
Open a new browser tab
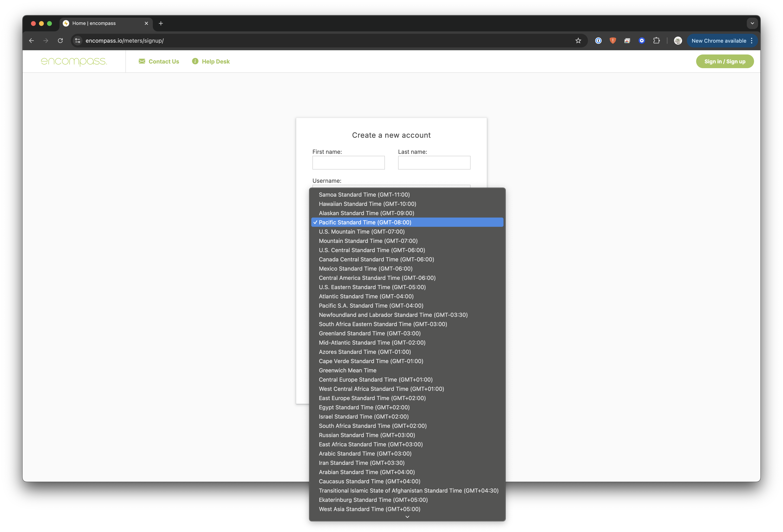pyautogui.click(x=161, y=23)
